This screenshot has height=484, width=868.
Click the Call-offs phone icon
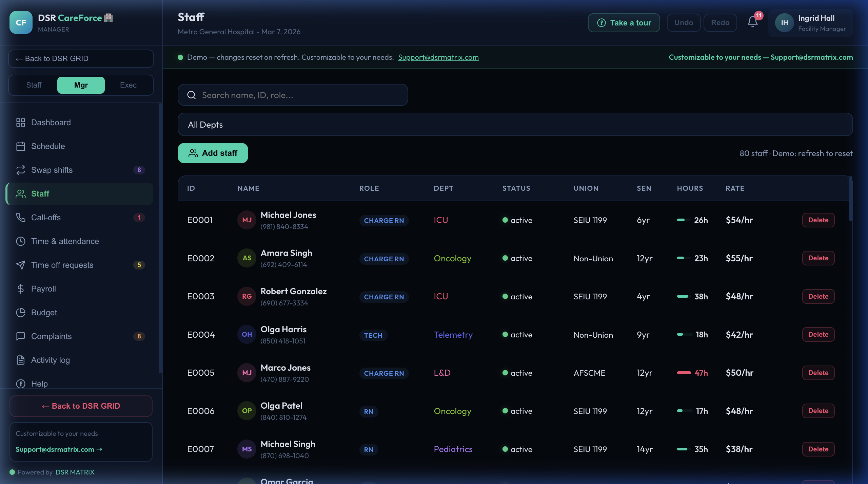pos(21,218)
